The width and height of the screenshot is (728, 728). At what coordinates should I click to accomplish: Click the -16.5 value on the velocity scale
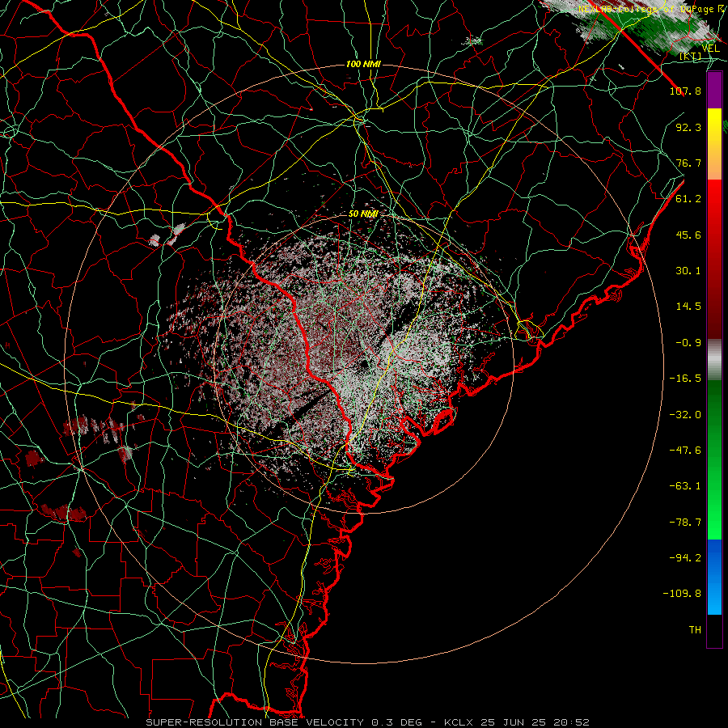tap(685, 379)
